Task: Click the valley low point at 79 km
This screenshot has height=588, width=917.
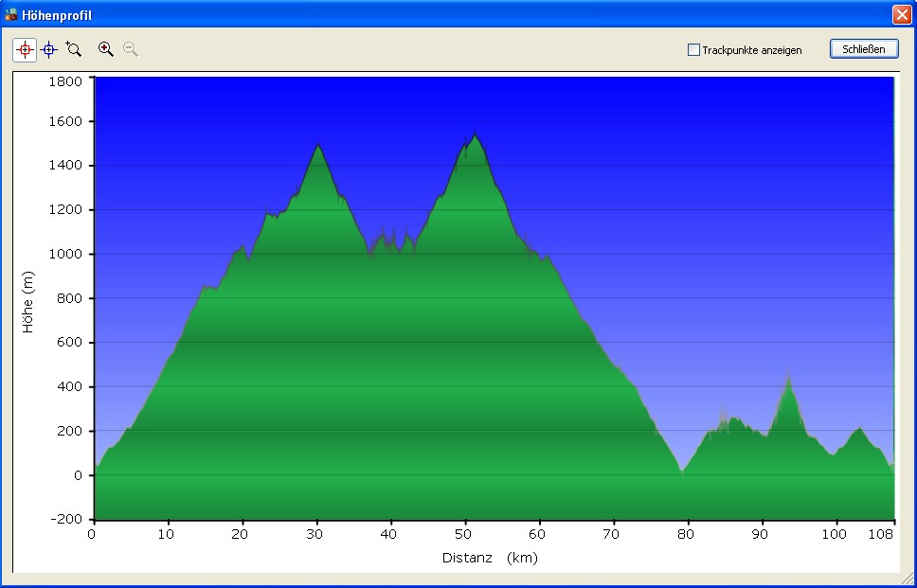Action: (x=681, y=472)
